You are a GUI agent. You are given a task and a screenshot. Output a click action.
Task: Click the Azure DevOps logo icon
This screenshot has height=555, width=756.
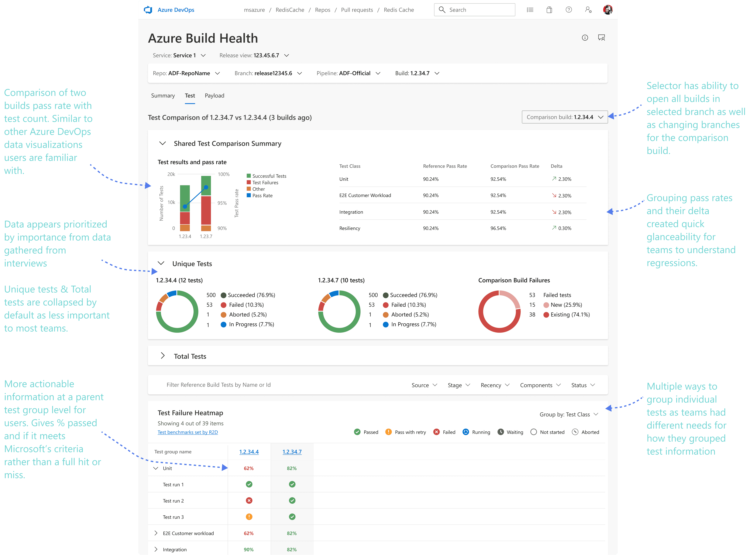coord(148,10)
